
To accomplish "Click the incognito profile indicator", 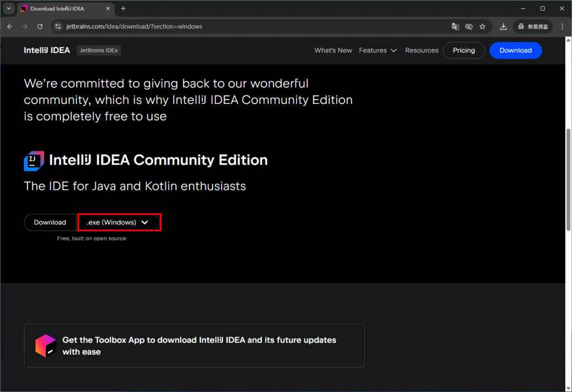I will click(532, 26).
